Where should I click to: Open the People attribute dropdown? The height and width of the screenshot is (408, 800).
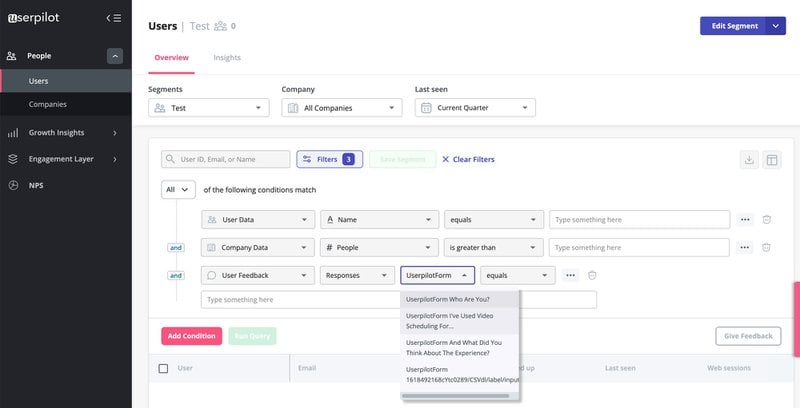click(x=380, y=248)
